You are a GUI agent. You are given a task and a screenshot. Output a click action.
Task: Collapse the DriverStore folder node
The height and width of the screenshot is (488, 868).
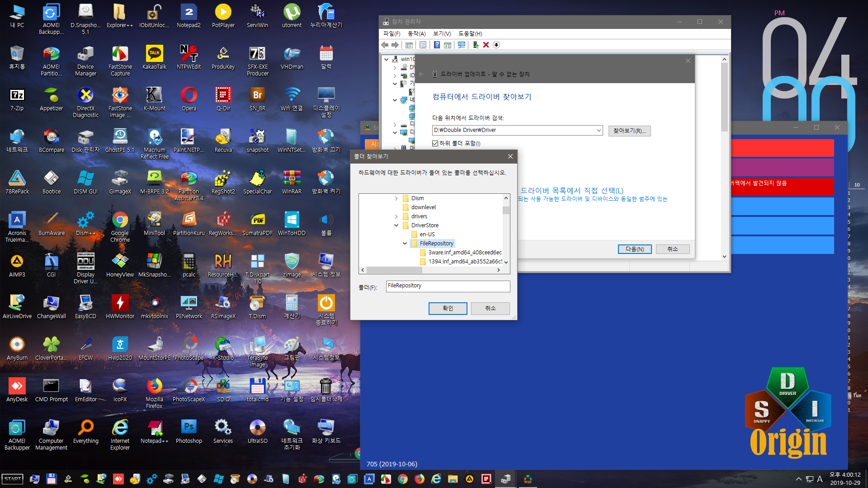396,225
